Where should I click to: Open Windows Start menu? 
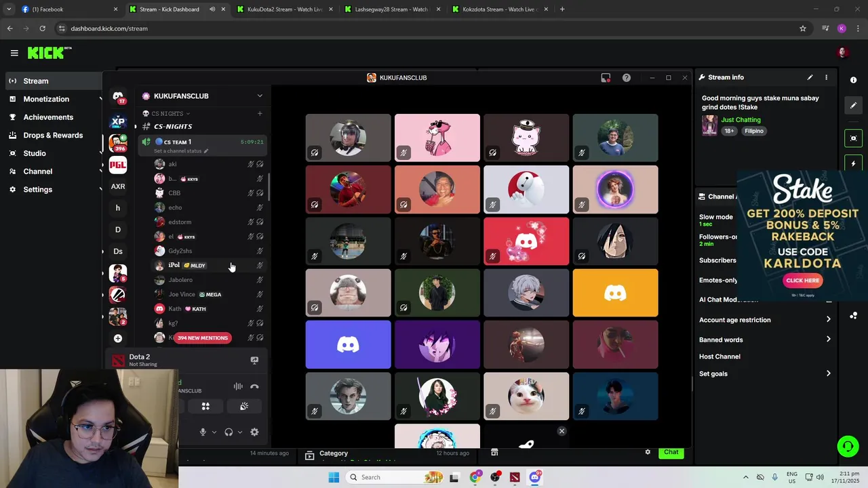point(334,477)
